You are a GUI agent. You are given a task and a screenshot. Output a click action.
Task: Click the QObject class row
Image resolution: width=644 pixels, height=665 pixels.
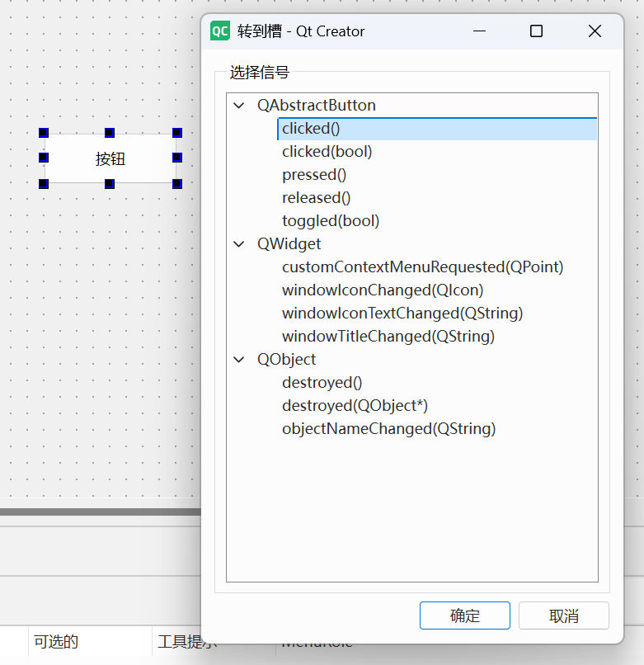(x=286, y=360)
